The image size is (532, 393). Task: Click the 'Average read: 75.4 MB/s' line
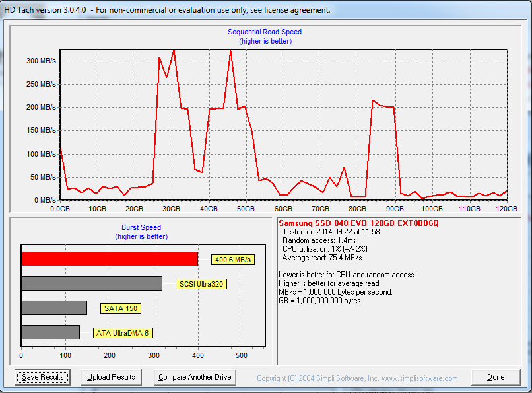point(322,258)
